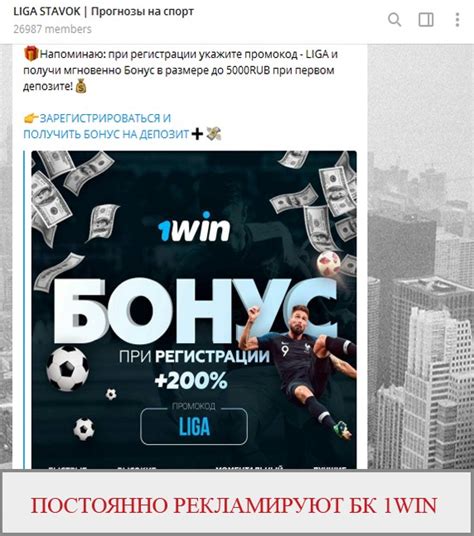Click the pointing hand emoji
This screenshot has height=536, width=474.
click(31, 118)
